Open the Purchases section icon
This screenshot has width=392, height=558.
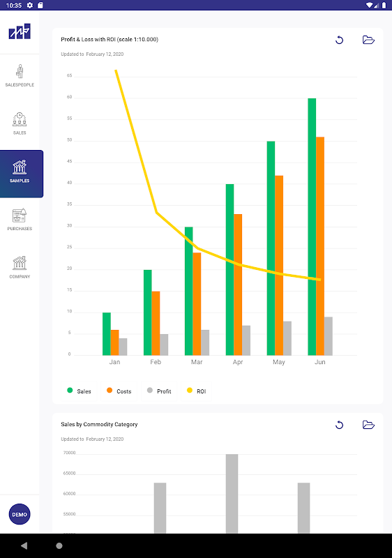[20, 216]
